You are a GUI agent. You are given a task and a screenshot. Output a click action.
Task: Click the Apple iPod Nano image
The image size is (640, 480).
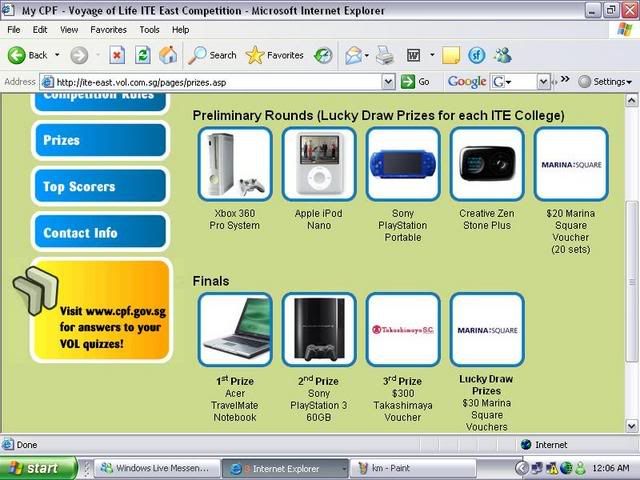click(x=319, y=164)
